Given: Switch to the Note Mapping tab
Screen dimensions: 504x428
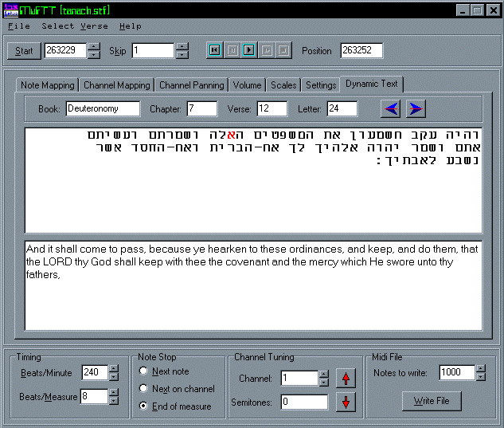Looking at the screenshot, I should click(48, 85).
